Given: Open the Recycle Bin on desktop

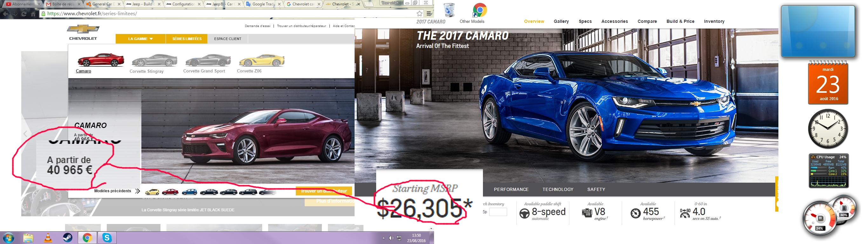Looking at the screenshot, I should pos(449,10).
